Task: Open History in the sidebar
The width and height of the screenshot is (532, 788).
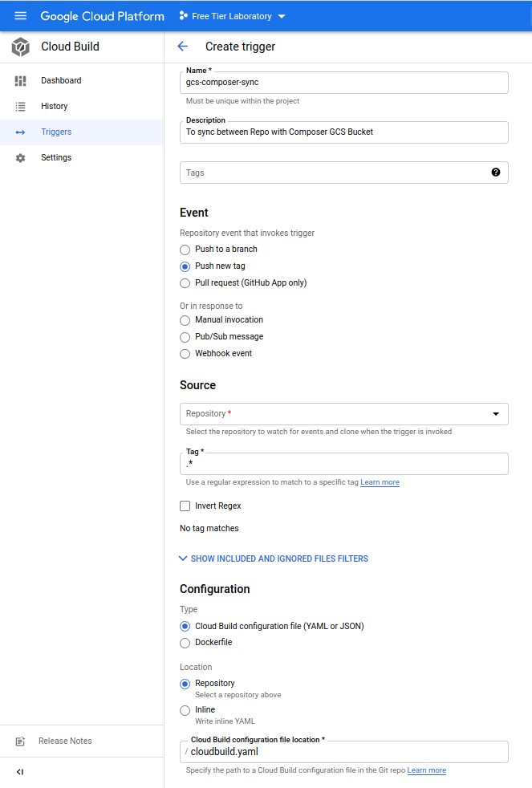Action: pyautogui.click(x=82, y=107)
